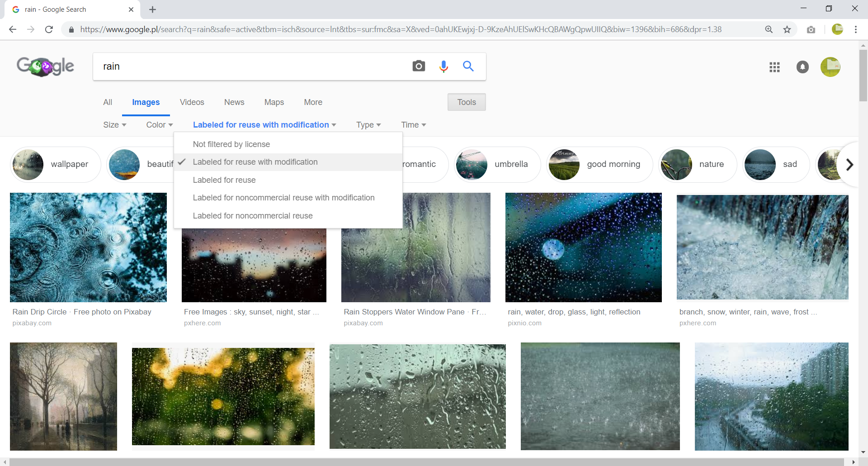
Task: Open the Google apps grid icon
Action: [774, 67]
